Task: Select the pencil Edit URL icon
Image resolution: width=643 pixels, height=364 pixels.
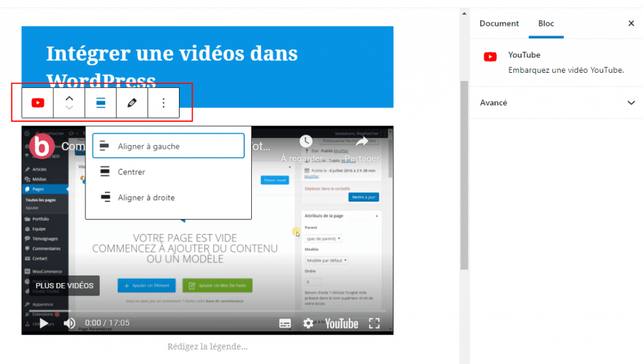Action: [132, 102]
